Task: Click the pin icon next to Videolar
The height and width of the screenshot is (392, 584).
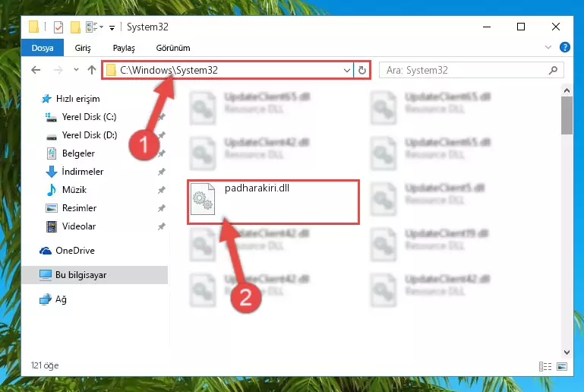Action: click(x=161, y=226)
